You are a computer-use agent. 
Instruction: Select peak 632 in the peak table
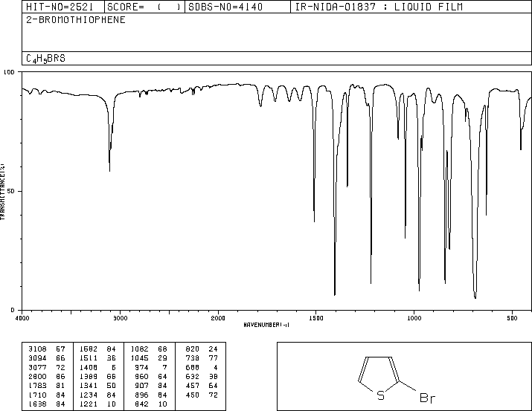pyautogui.click(x=202, y=376)
